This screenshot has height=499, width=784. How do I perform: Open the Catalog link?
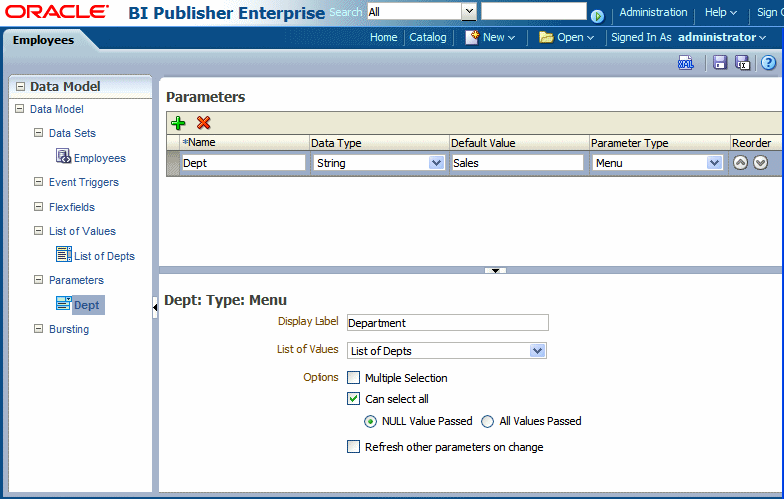click(428, 38)
